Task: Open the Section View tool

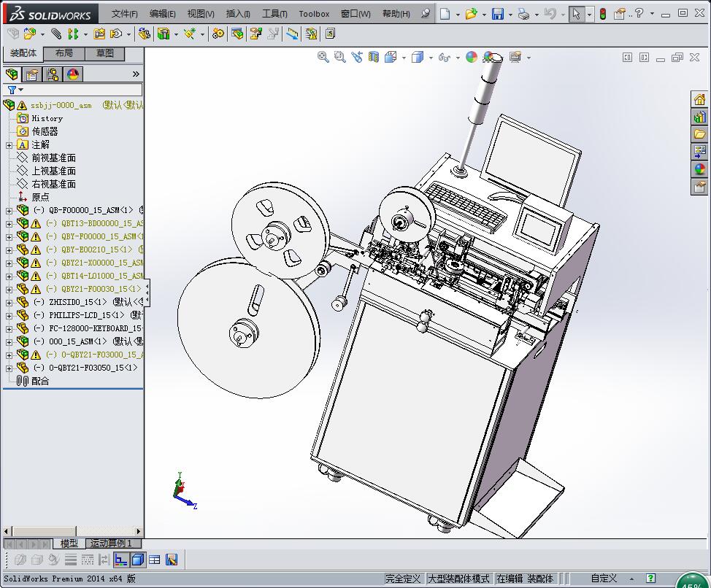Action: click(x=374, y=57)
